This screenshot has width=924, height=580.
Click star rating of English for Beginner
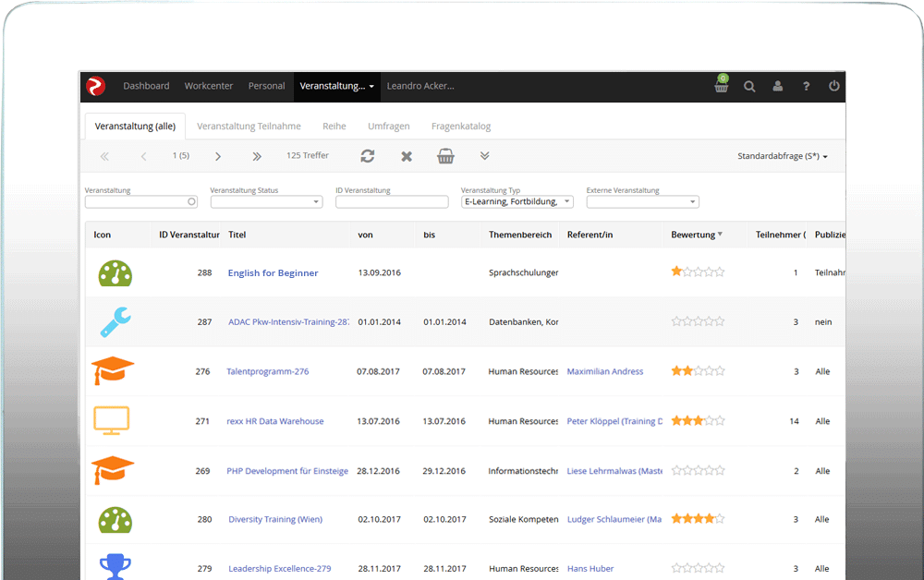tap(698, 272)
